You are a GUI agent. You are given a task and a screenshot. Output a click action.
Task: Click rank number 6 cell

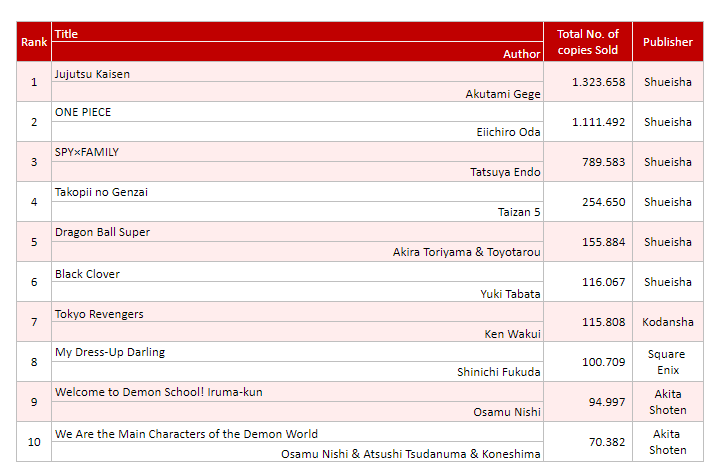coord(34,282)
